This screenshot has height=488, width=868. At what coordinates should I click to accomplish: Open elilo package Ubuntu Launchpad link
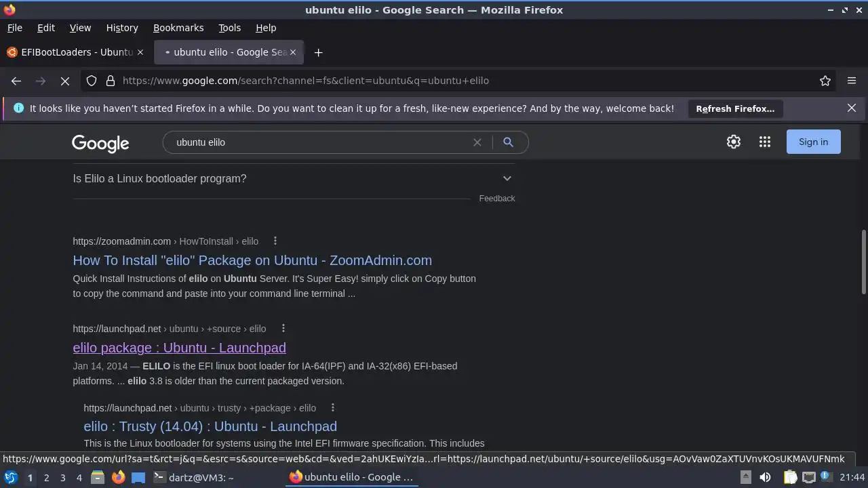coord(179,348)
